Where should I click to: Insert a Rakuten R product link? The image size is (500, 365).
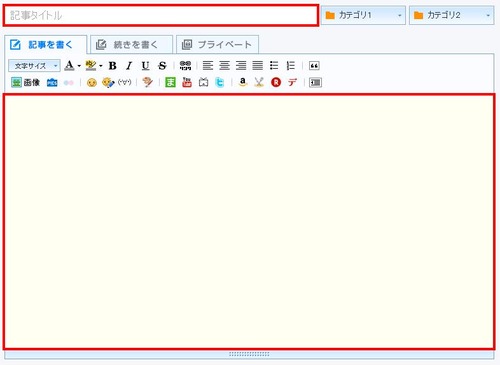(276, 82)
